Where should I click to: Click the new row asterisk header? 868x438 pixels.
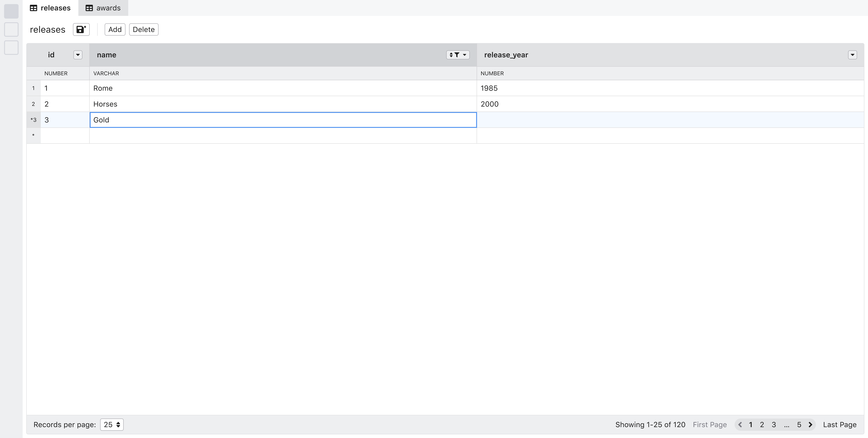[x=33, y=136]
